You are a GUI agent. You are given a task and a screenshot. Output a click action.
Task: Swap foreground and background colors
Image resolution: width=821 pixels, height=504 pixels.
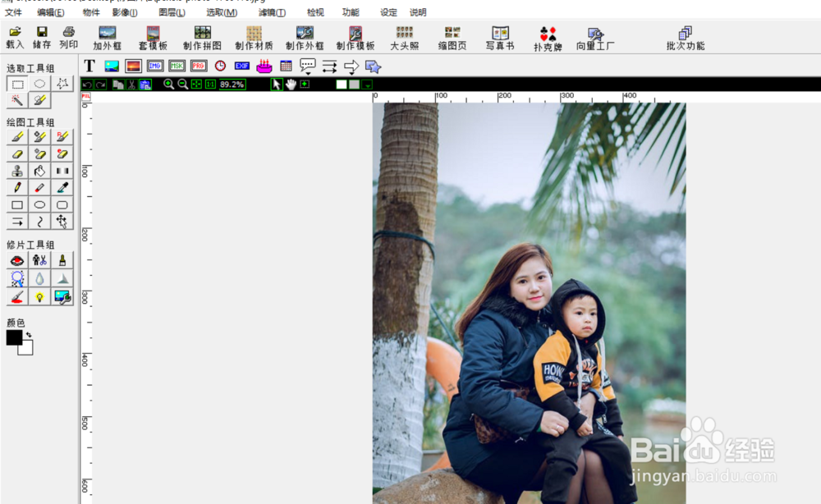pos(29,334)
